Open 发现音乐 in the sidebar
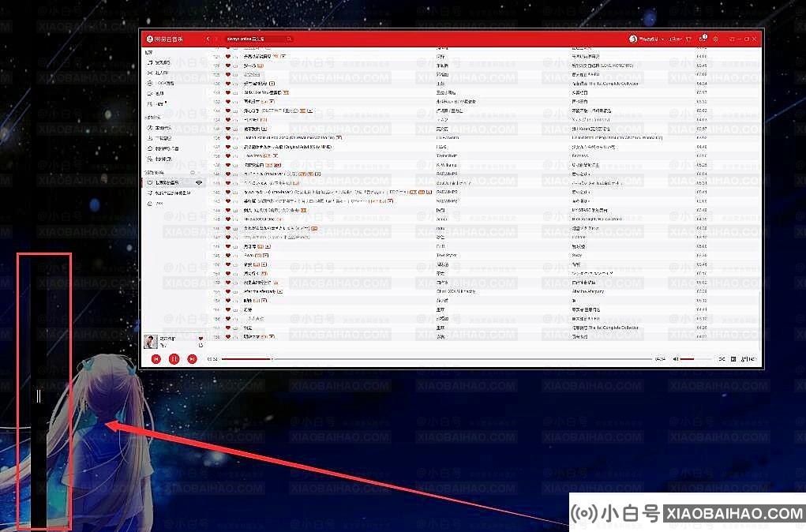Screen dimensions: 806x532 pyautogui.click(x=159, y=62)
